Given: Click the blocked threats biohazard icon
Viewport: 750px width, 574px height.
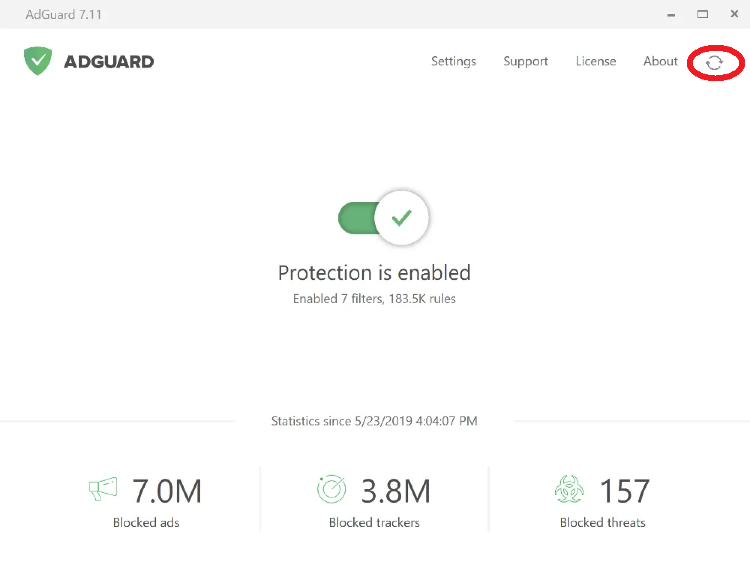Looking at the screenshot, I should [x=569, y=489].
